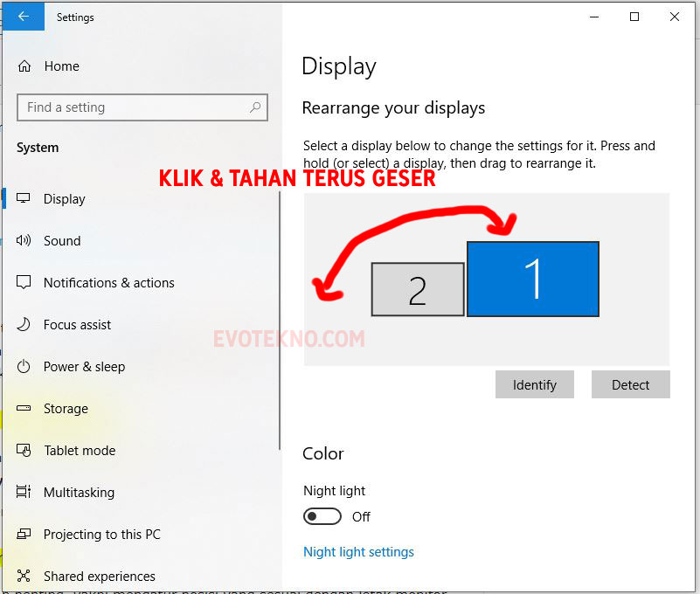Minimize the Settings window
The height and width of the screenshot is (594, 700).
click(594, 17)
